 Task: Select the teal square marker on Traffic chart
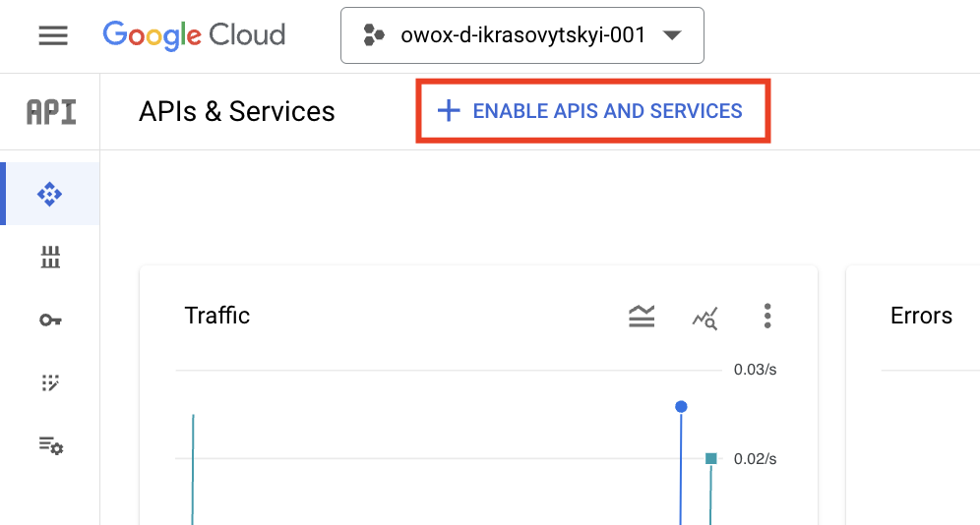point(710,459)
